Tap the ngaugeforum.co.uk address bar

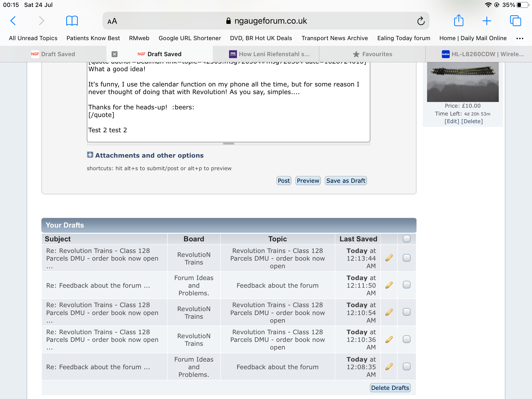[x=266, y=21]
